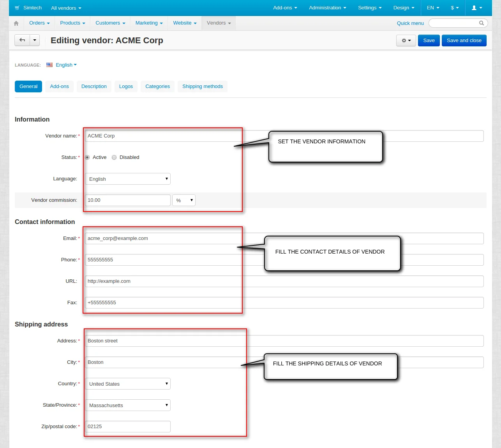Screen dimensions: 501x448
Task: Select the Active status radio button
Action: tap(87, 157)
